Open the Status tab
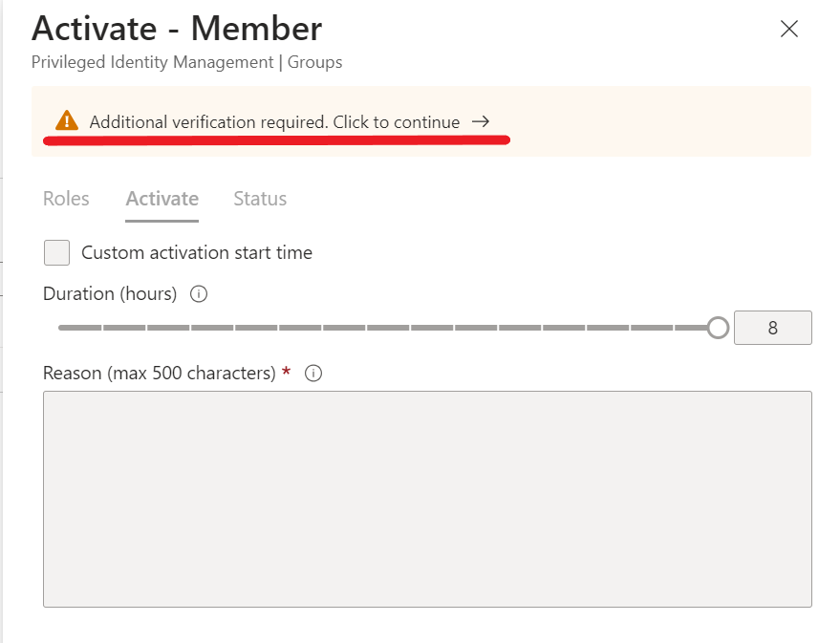 click(260, 199)
